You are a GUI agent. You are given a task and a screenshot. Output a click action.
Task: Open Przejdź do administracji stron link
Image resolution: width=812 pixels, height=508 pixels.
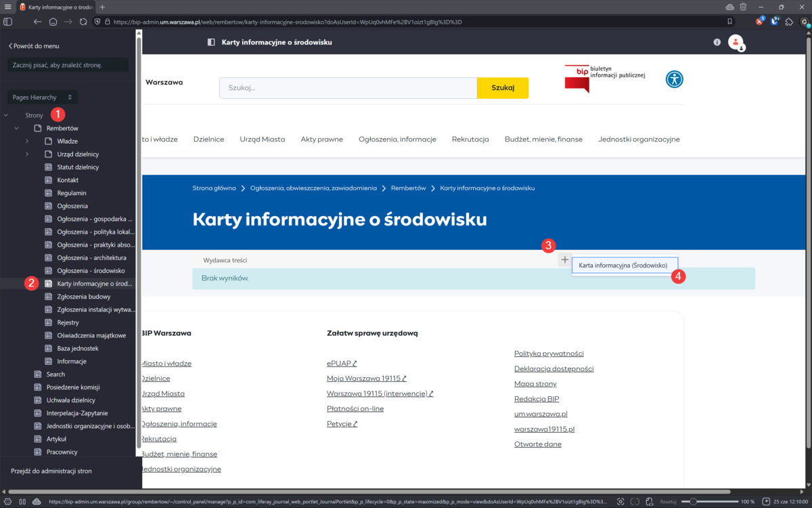[x=51, y=471]
